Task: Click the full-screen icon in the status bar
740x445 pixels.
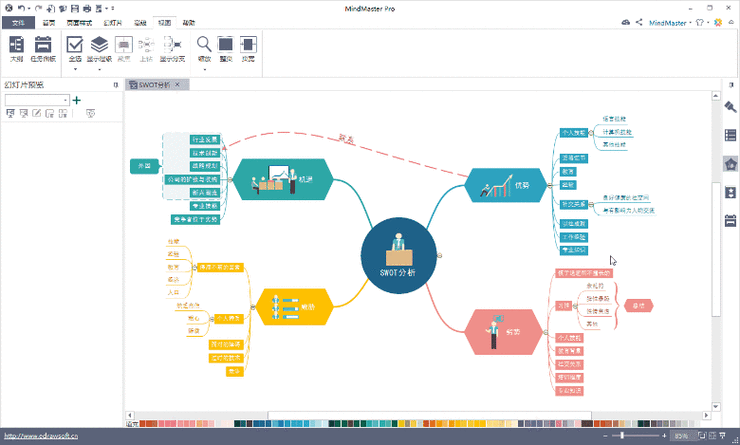Action: [702, 436]
